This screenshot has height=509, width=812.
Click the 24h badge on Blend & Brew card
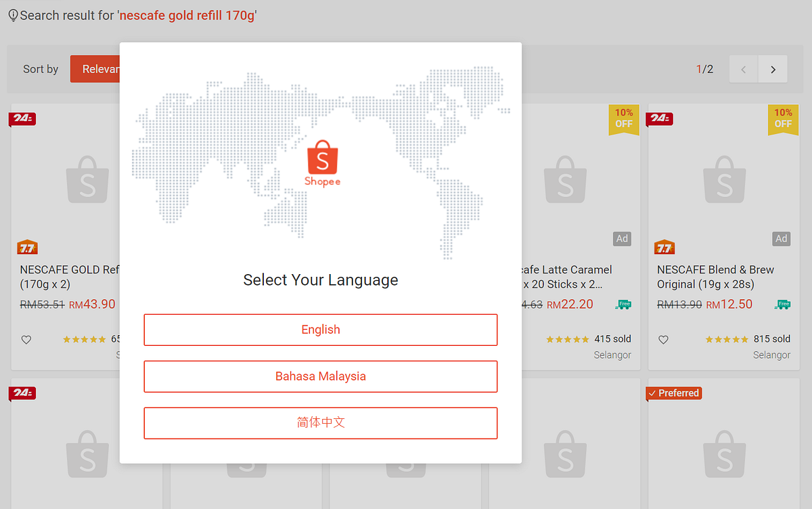660,118
